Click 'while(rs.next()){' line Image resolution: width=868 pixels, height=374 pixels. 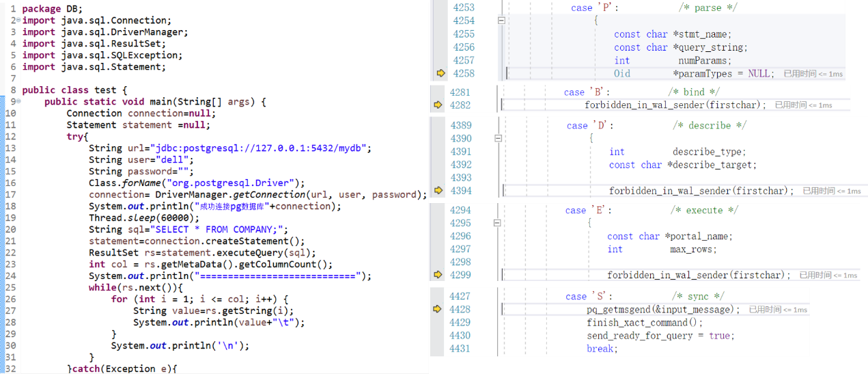[x=136, y=288]
